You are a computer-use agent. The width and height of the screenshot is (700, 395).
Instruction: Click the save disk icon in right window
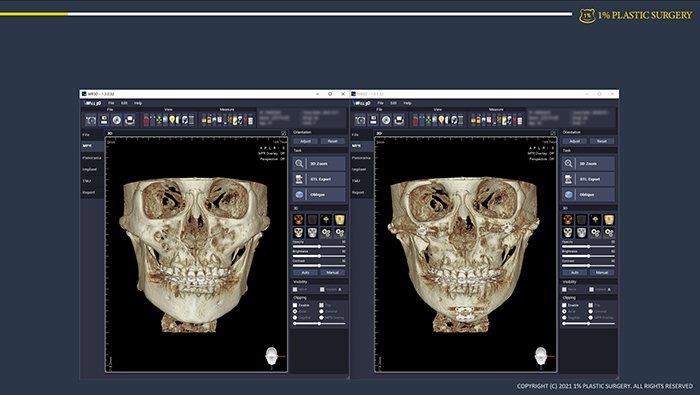pos(373,120)
